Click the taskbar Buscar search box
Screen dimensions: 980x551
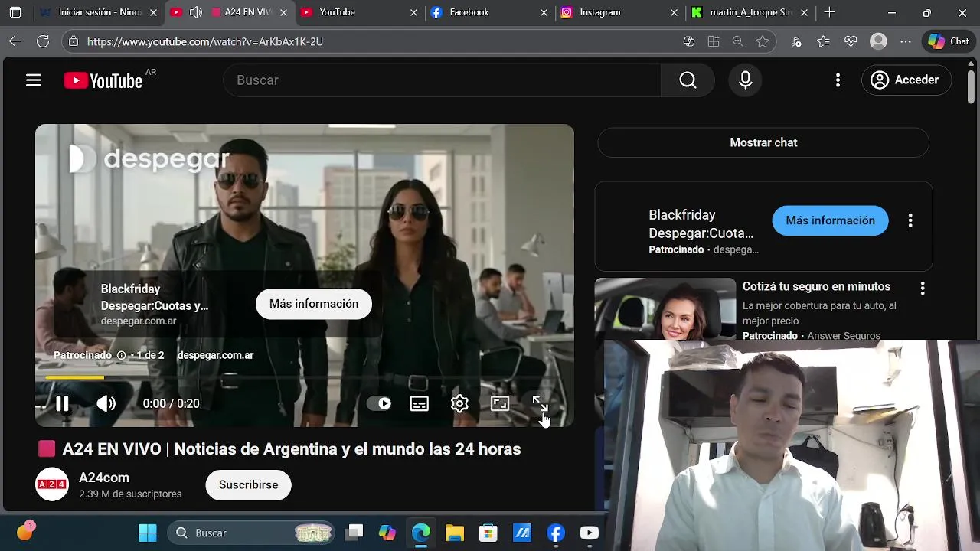coord(253,533)
